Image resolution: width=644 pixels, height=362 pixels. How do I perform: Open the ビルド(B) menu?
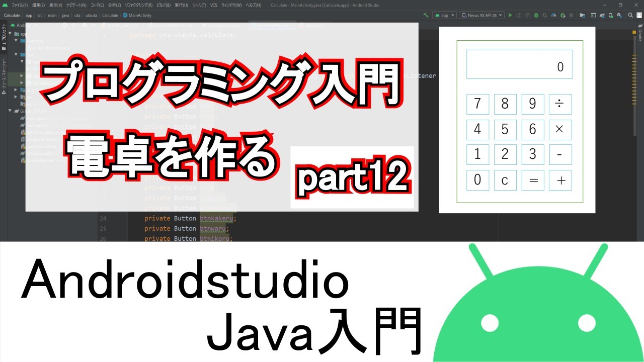tap(164, 5)
